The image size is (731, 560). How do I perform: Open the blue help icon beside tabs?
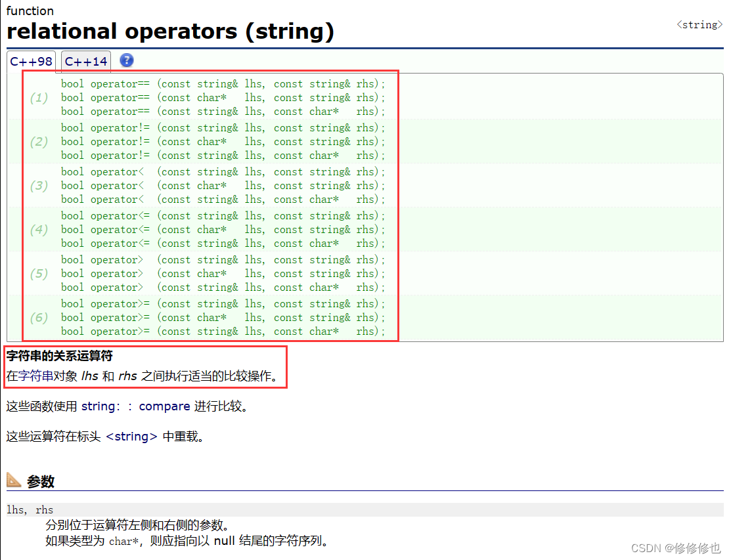pyautogui.click(x=126, y=60)
